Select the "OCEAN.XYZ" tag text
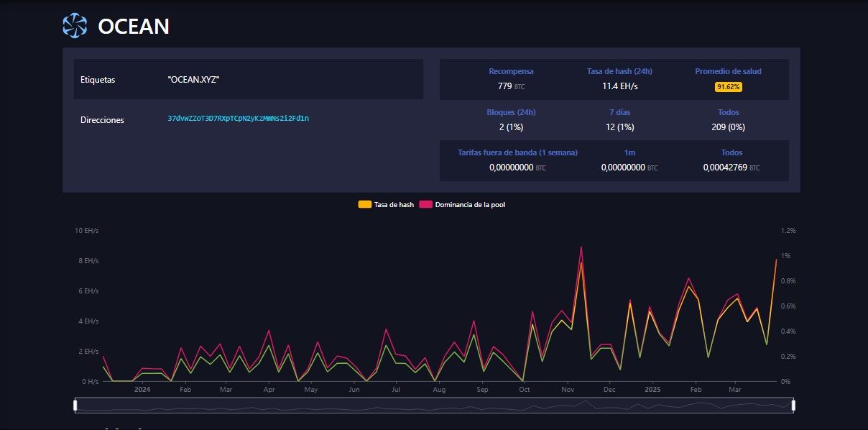 193,80
